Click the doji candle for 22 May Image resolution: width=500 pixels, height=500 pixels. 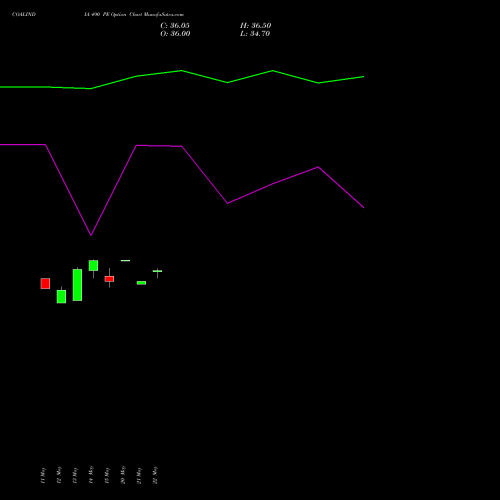tap(157, 271)
